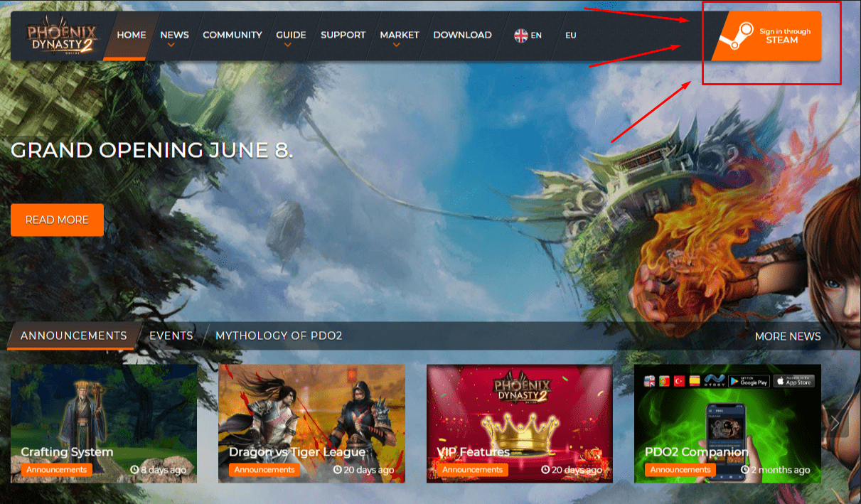
Task: Open the PDO2 Companion article title
Action: click(697, 452)
